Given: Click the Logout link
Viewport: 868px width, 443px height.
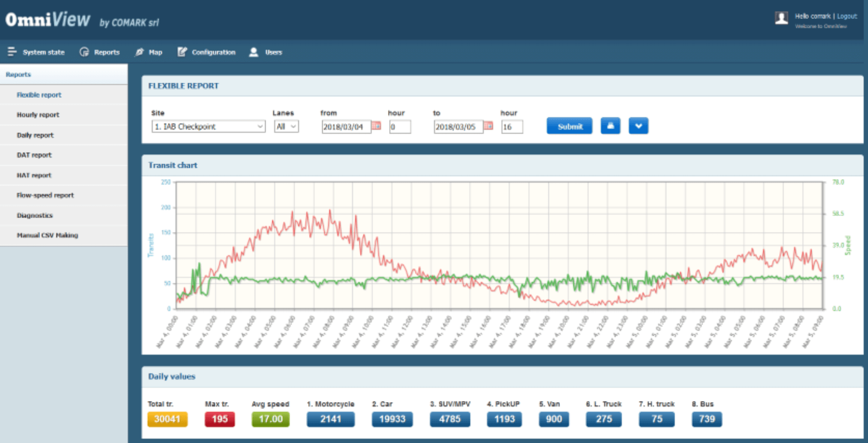Looking at the screenshot, I should [847, 16].
